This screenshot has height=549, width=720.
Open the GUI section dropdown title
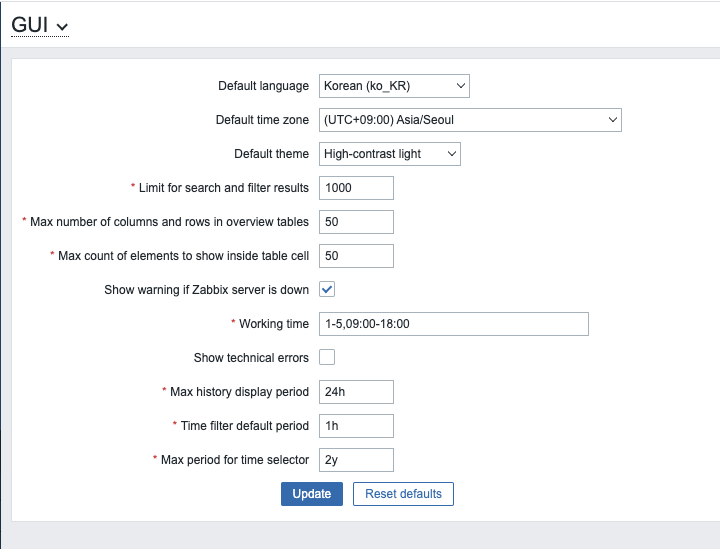tap(40, 25)
